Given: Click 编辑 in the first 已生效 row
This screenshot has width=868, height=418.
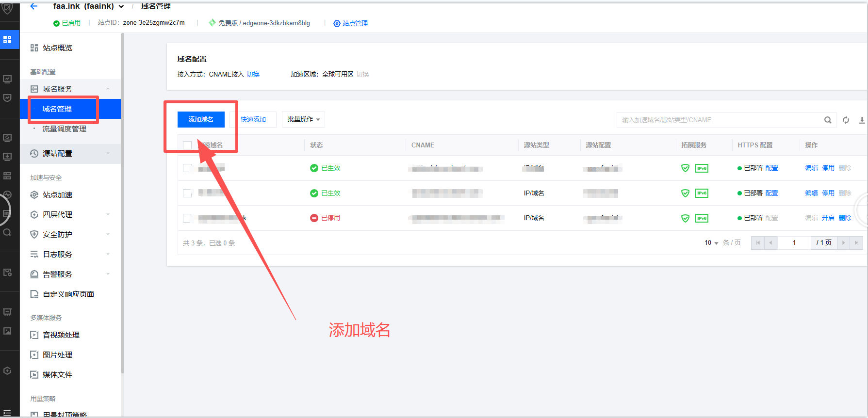Looking at the screenshot, I should (x=811, y=168).
